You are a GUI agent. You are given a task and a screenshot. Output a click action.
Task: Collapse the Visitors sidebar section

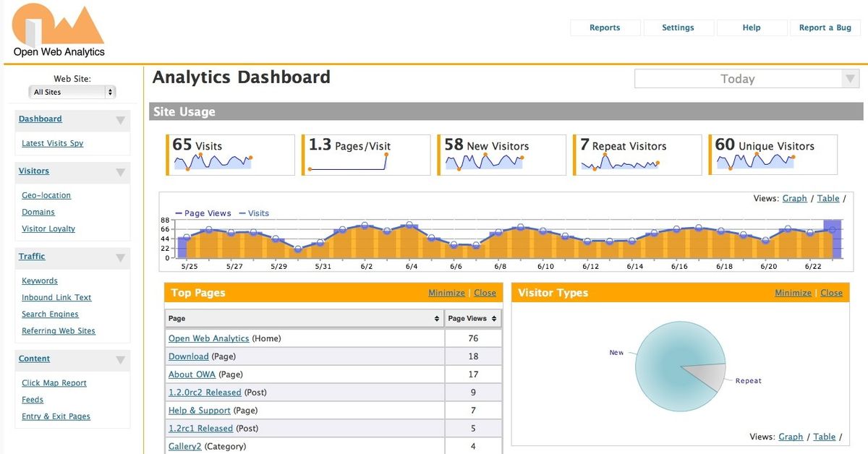(x=120, y=172)
